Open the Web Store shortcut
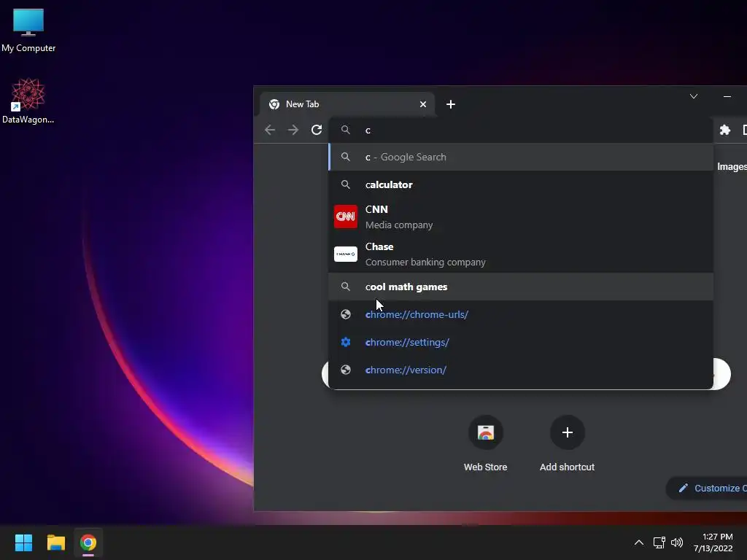 [x=485, y=444]
